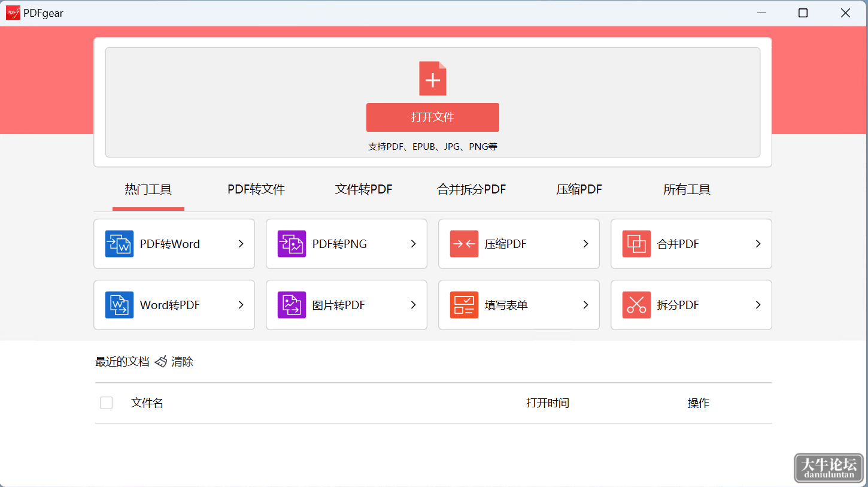Click the 图片转PDF purple icon

[292, 305]
